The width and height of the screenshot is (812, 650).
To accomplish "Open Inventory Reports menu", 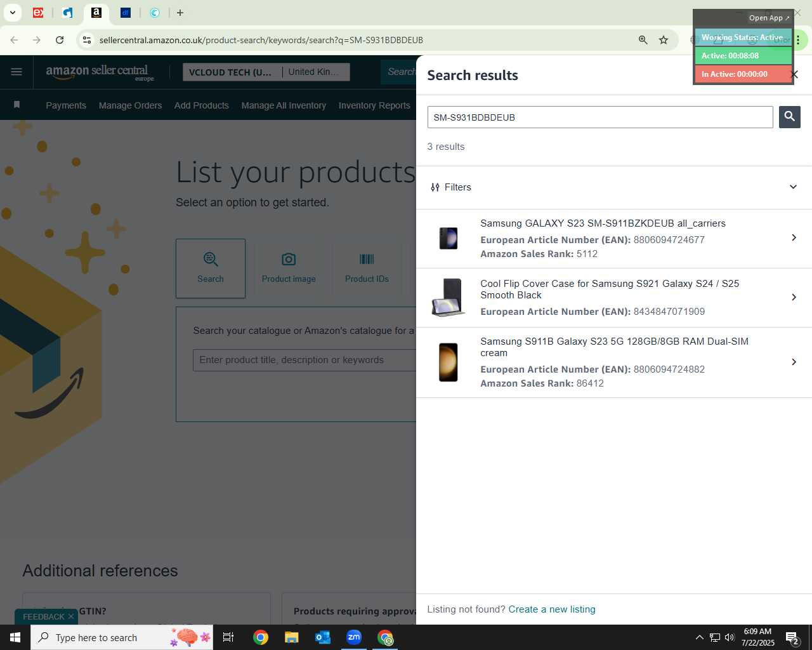I will pos(374,105).
